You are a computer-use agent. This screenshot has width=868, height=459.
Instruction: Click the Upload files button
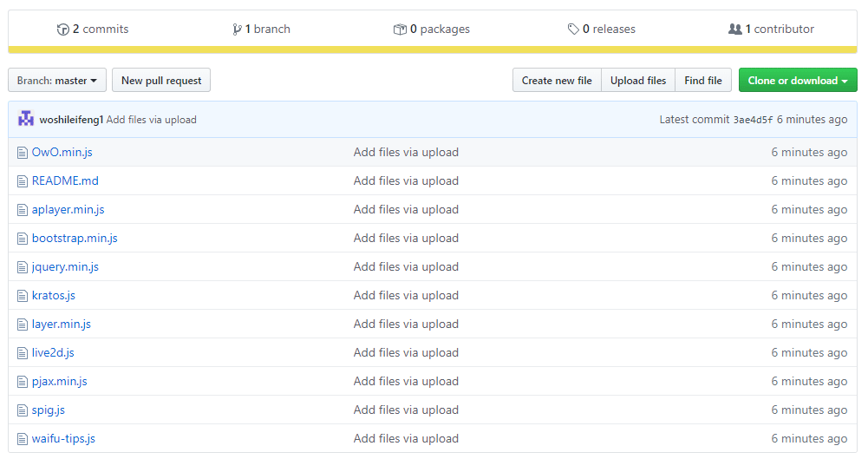pos(638,81)
